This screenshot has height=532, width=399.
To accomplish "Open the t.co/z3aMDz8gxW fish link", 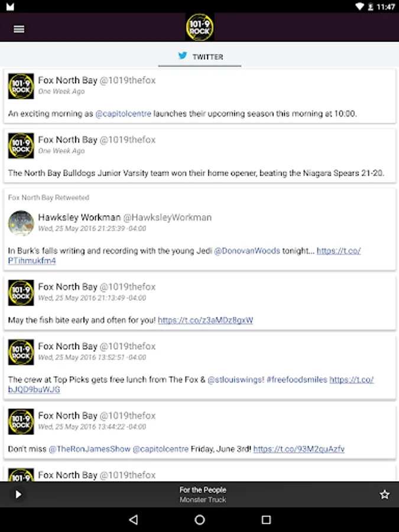I will pos(205,320).
